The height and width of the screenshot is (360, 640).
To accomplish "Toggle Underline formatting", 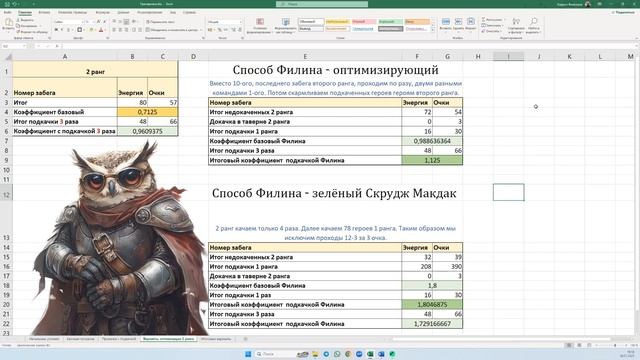I will tap(68, 29).
